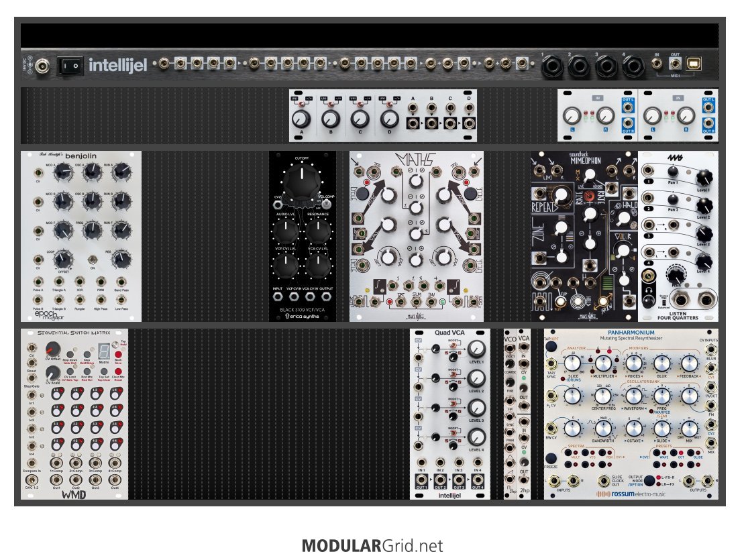Turn the Black 3109 RESONANCE knob

[x=318, y=231]
